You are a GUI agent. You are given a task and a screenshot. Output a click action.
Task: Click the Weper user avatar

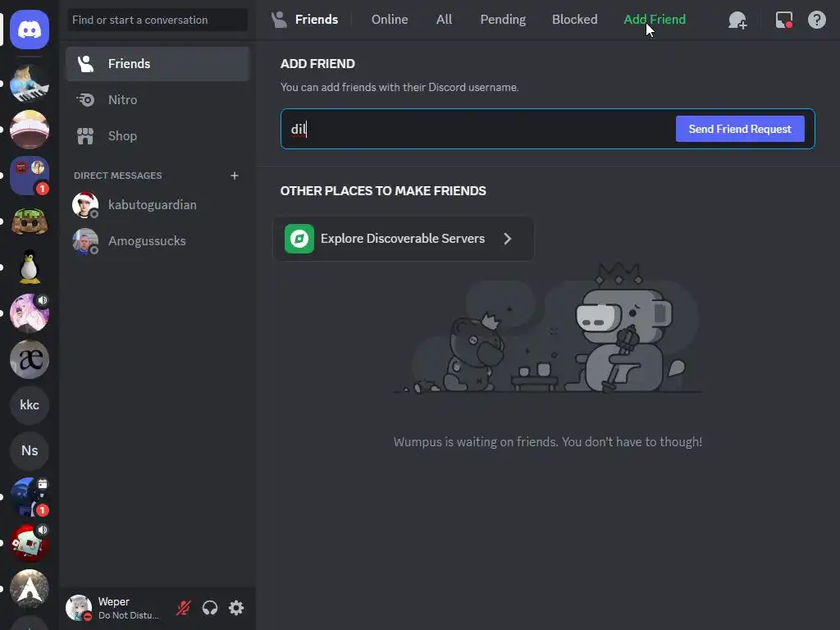pyautogui.click(x=79, y=608)
